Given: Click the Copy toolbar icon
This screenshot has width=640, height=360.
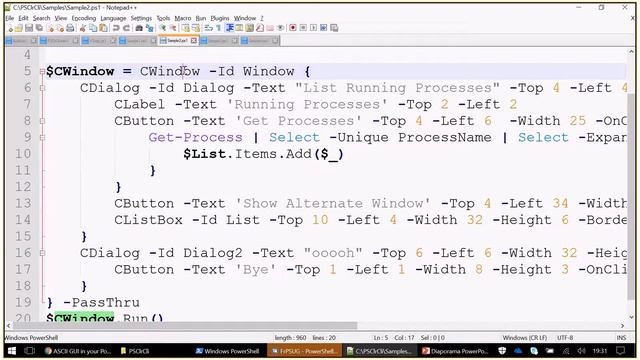Looking at the screenshot, I should 93,28.
